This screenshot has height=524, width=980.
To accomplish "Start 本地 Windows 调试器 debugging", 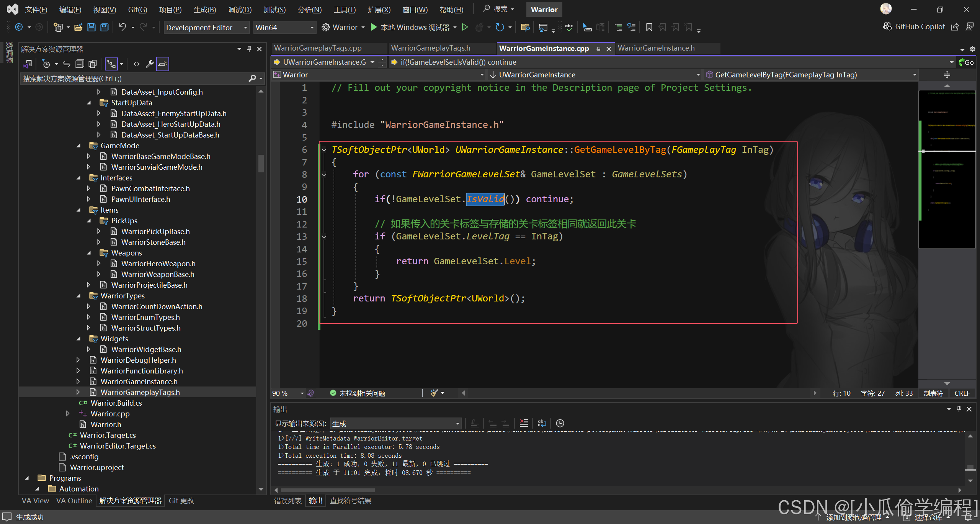I will point(413,27).
